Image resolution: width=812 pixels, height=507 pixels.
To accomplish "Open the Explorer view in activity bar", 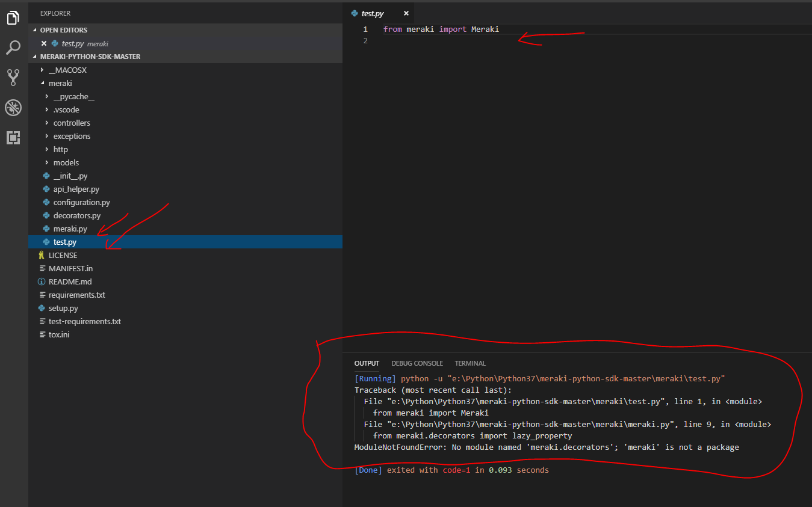I will (13, 18).
